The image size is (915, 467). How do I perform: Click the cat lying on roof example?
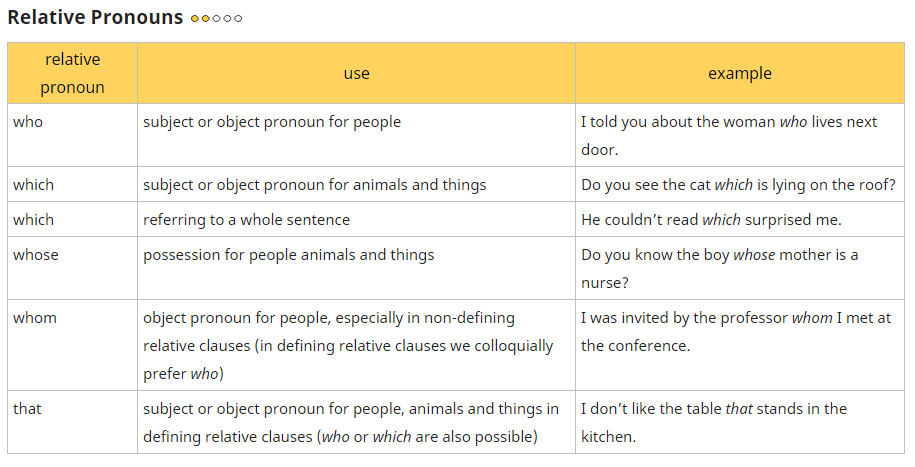(738, 185)
